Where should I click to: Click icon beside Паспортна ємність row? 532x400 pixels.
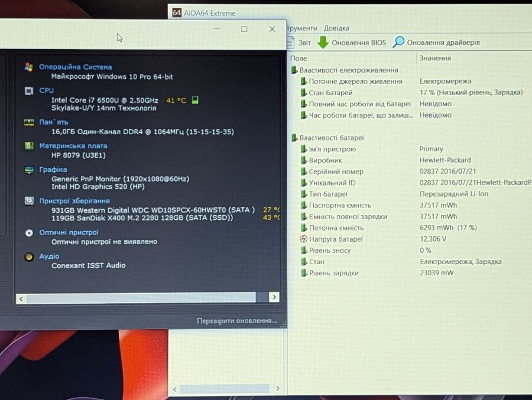pos(304,205)
